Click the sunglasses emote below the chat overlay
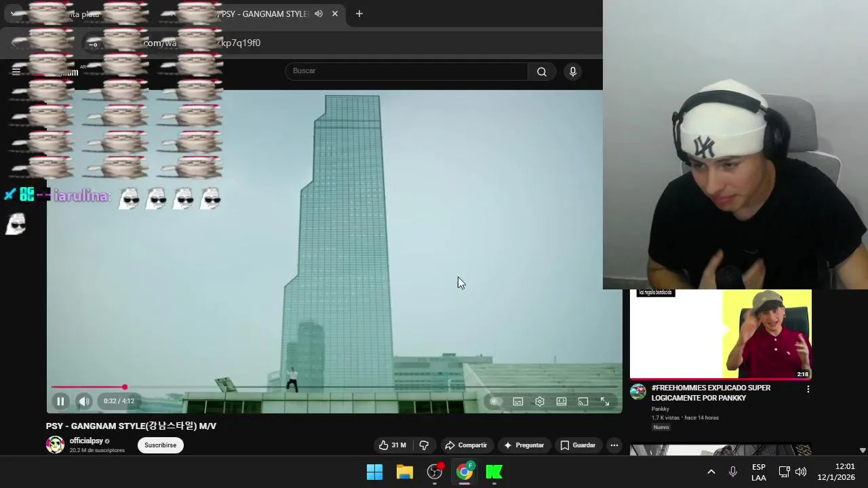868x488 pixels. (16, 224)
